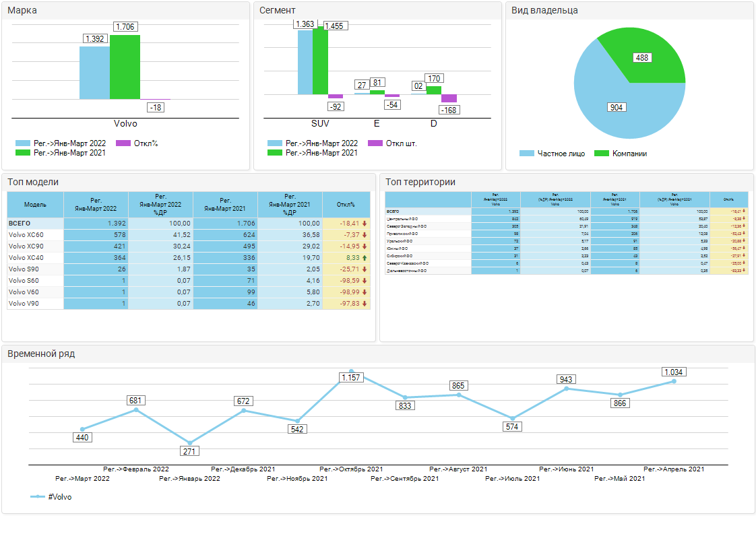Click the light blue Частное лицо legend swatch
The height and width of the screenshot is (534, 756).
(526, 154)
